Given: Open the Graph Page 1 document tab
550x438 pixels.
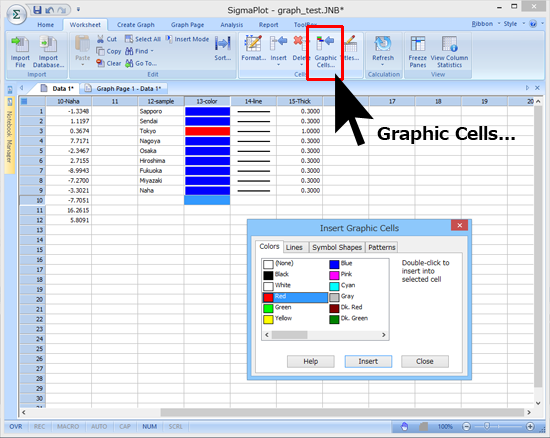Looking at the screenshot, I should [123, 89].
